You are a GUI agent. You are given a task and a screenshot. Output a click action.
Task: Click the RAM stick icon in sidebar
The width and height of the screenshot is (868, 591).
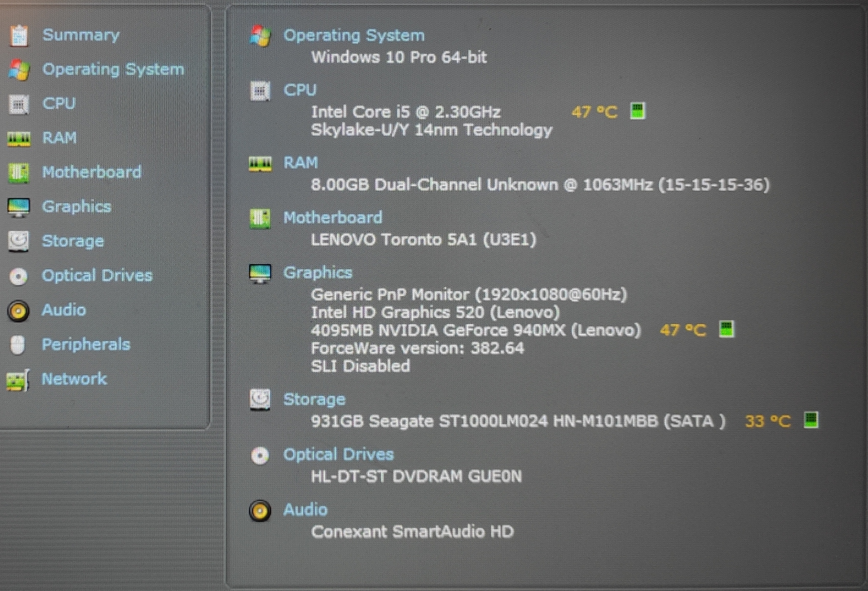[19, 139]
